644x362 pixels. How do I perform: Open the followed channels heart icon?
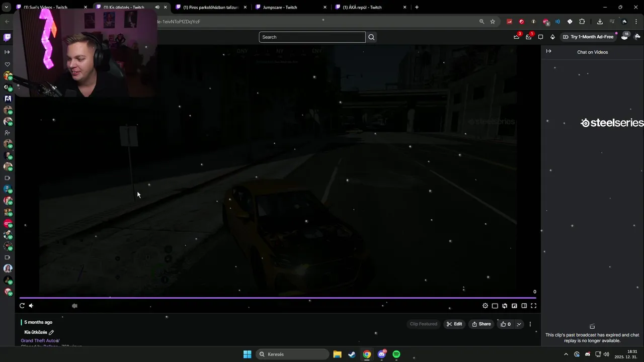[x=7, y=64]
